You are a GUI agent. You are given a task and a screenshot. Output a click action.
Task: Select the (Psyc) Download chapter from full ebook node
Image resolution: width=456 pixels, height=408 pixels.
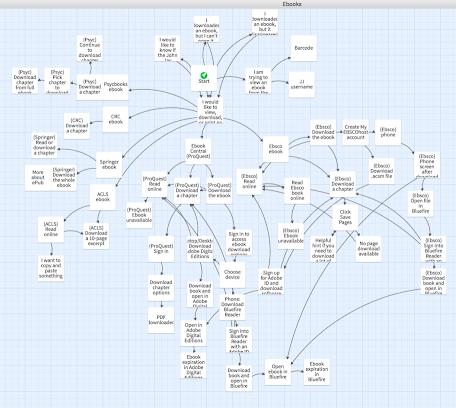25,81
